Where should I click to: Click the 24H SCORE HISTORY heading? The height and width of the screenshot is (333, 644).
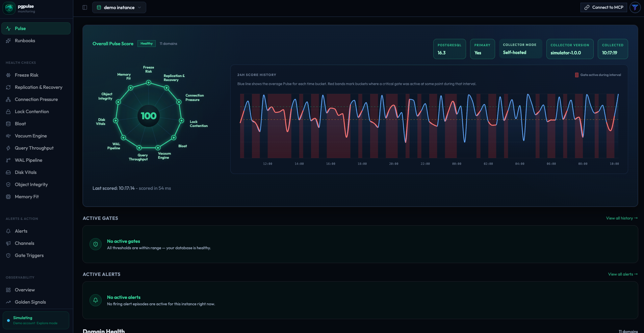coord(257,75)
